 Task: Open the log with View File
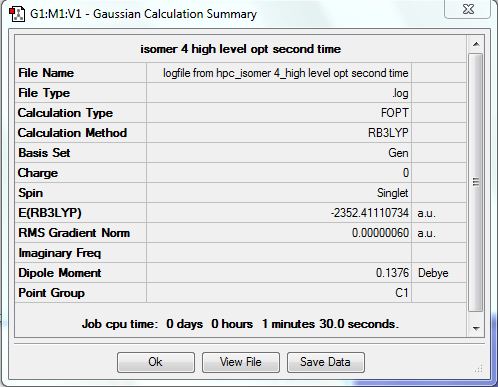pos(241,362)
